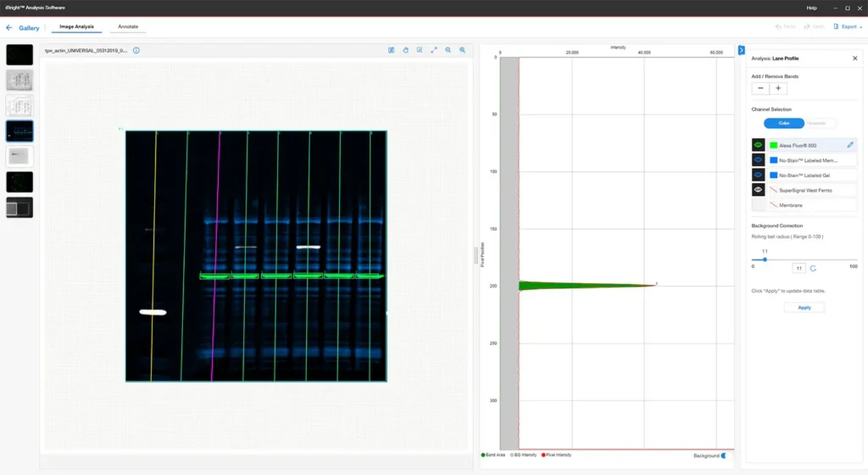The width and height of the screenshot is (868, 475).
Task: Toggle visibility of Alexa Fluor 800 channel
Action: pos(759,145)
